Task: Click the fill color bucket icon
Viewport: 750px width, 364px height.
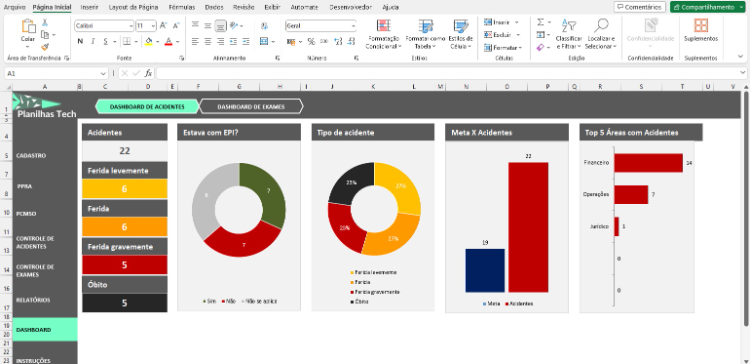Action: click(149, 42)
